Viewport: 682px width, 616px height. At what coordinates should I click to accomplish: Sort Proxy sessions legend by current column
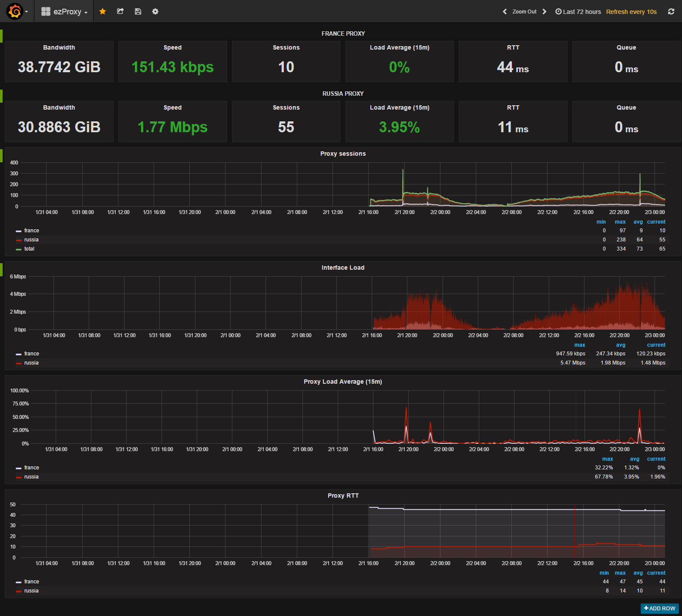656,222
